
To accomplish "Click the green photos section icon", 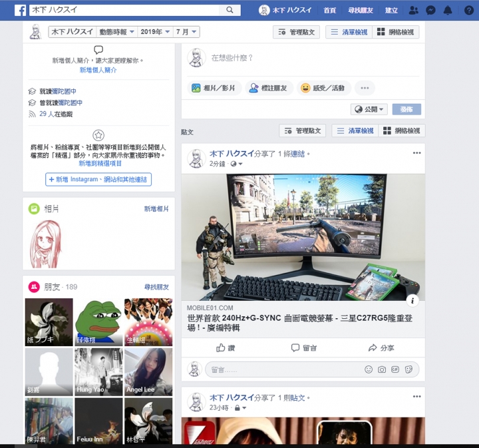I will [x=34, y=209].
